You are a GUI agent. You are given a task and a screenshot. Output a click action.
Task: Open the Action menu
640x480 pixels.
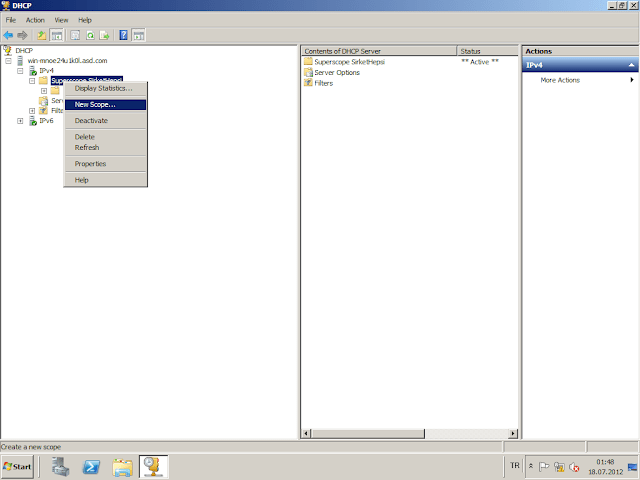point(35,20)
